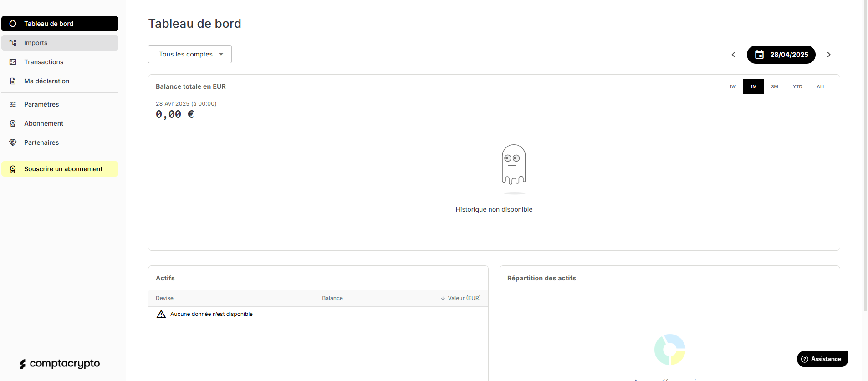This screenshot has height=381, width=868.
Task: Open the Tableau de bord menu item
Action: [x=60, y=24]
